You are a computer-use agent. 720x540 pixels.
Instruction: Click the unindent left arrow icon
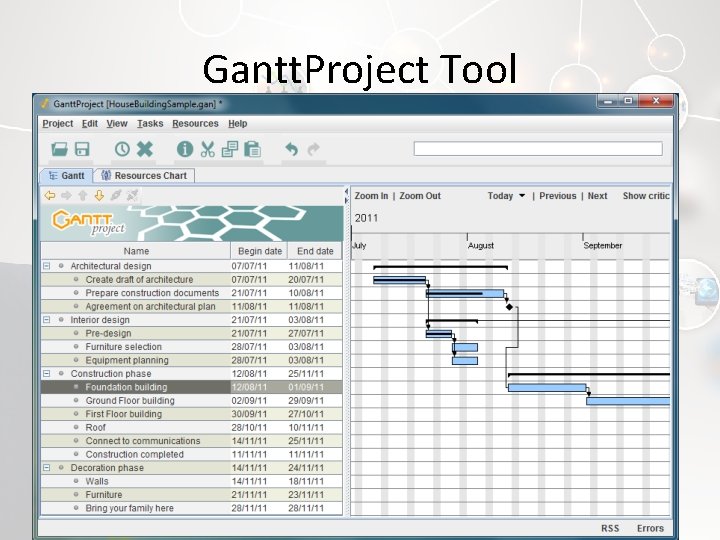click(50, 196)
